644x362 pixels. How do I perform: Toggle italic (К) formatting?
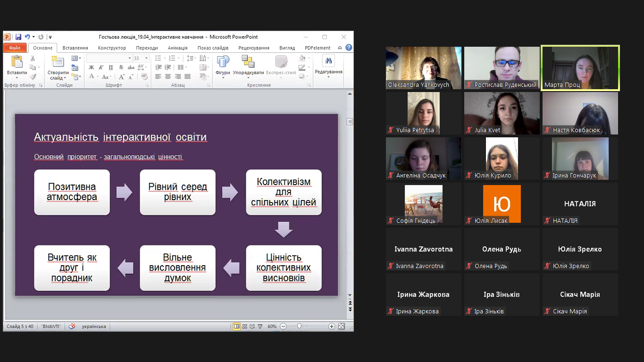pyautogui.click(x=101, y=67)
